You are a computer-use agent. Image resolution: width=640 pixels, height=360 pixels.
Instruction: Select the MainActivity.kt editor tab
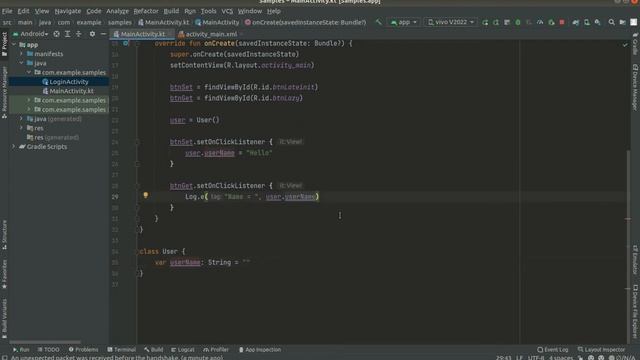[x=141, y=34]
